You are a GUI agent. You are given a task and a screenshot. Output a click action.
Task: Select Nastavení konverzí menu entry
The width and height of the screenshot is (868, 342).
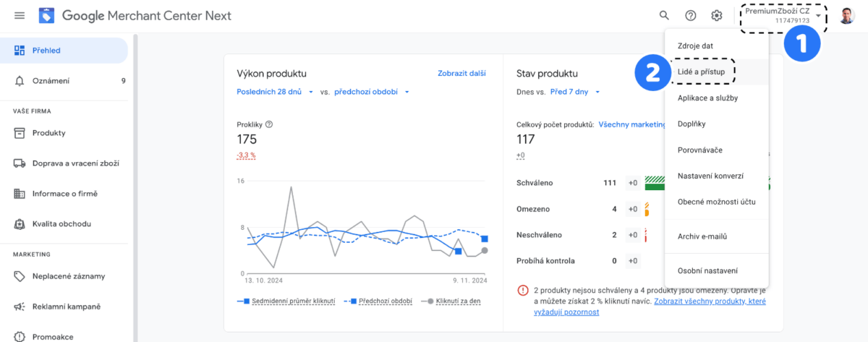(x=710, y=176)
